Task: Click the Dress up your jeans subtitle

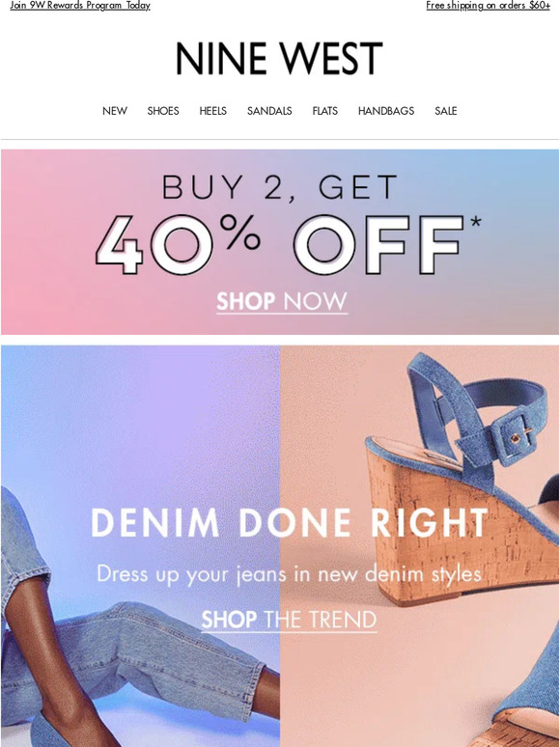Action: (289, 574)
